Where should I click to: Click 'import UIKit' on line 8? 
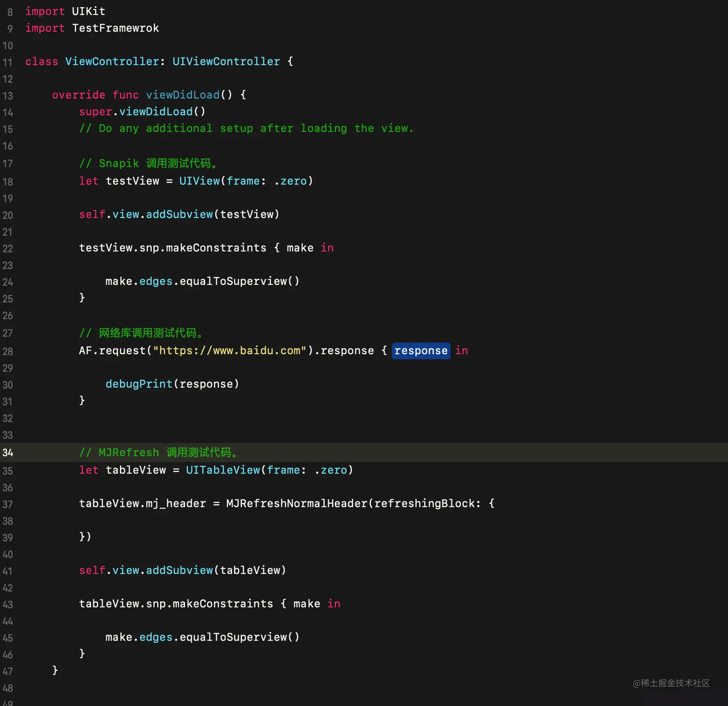point(65,11)
